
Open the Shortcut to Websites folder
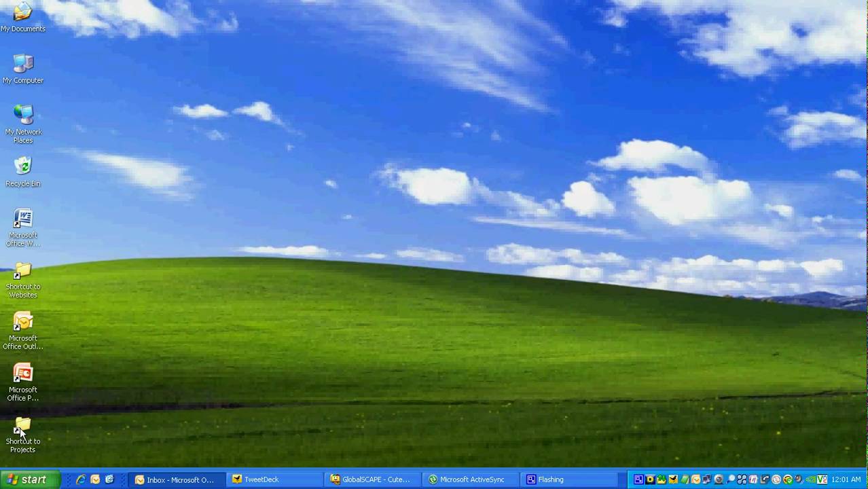click(22, 271)
